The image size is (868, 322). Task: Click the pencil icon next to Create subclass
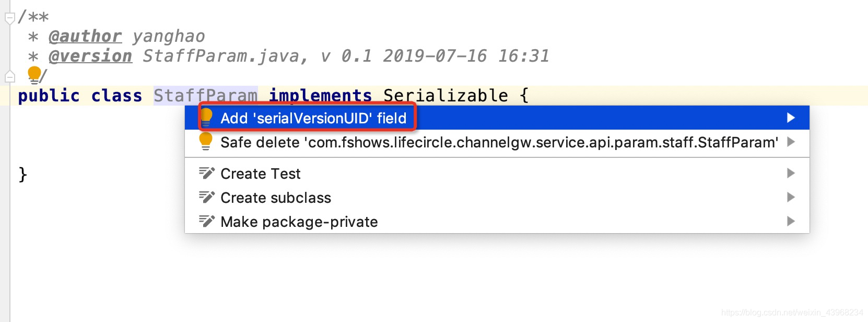pyautogui.click(x=207, y=198)
